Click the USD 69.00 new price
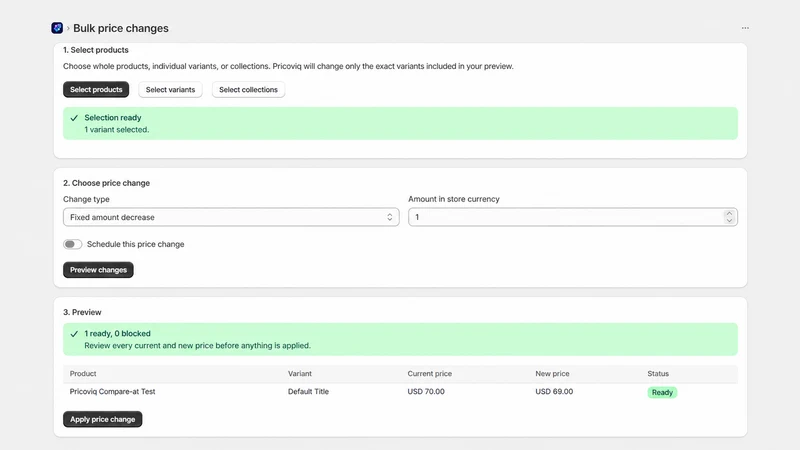 [x=554, y=391]
